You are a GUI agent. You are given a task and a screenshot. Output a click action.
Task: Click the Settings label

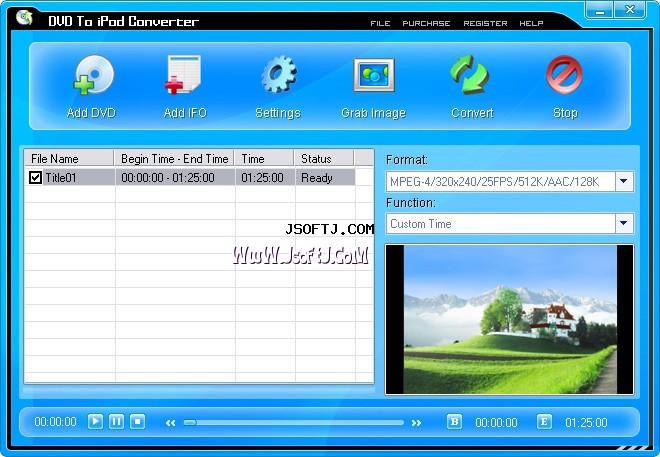[x=278, y=113]
